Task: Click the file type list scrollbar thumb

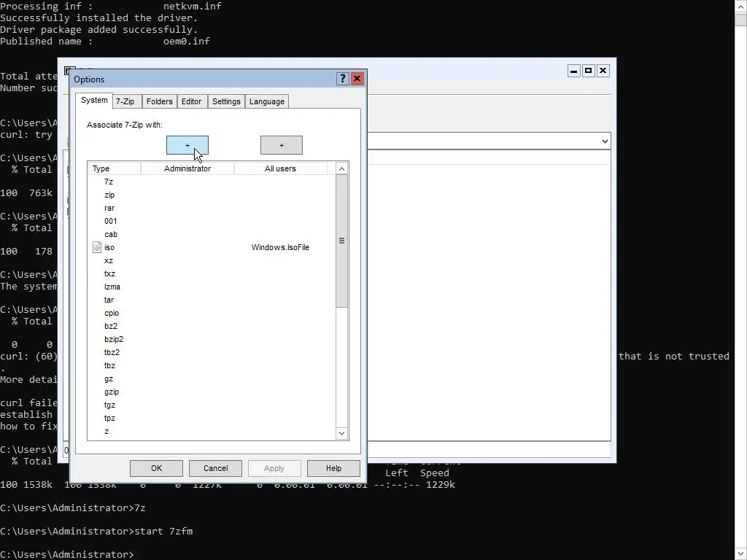Action: point(341,241)
